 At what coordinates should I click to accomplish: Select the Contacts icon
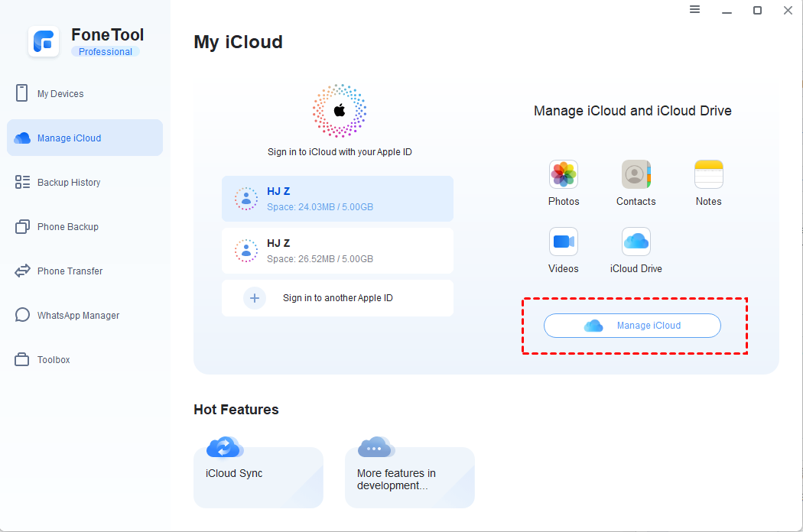tap(636, 174)
